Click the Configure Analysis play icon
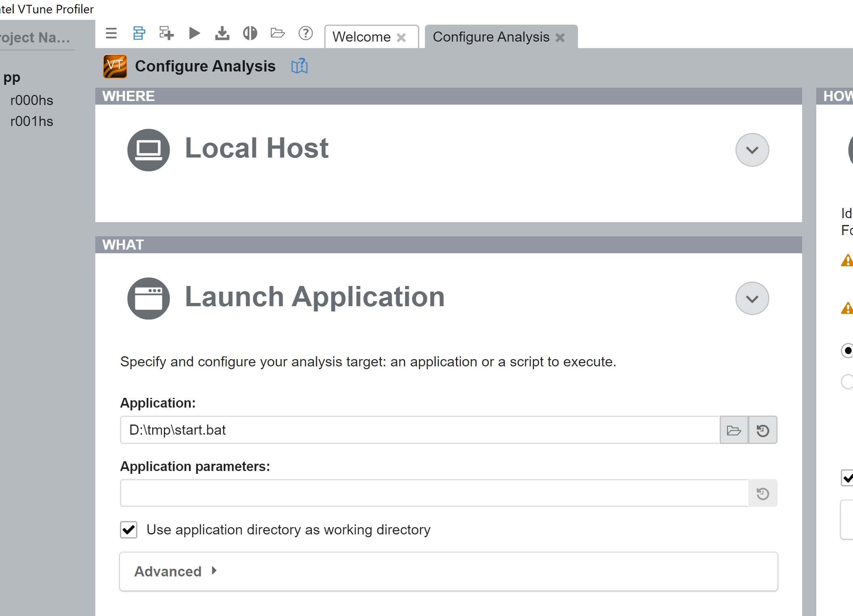Image resolution: width=853 pixels, height=616 pixels. [x=194, y=33]
